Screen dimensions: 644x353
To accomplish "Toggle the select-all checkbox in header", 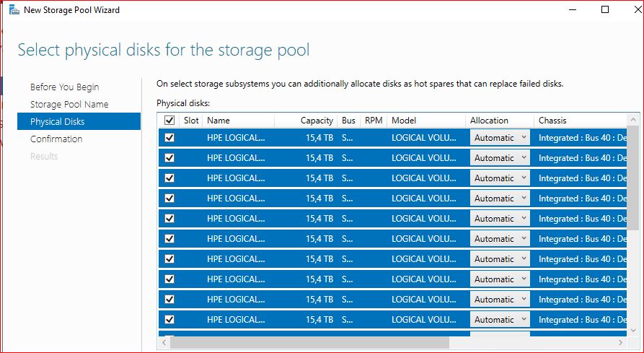I will pos(169,121).
